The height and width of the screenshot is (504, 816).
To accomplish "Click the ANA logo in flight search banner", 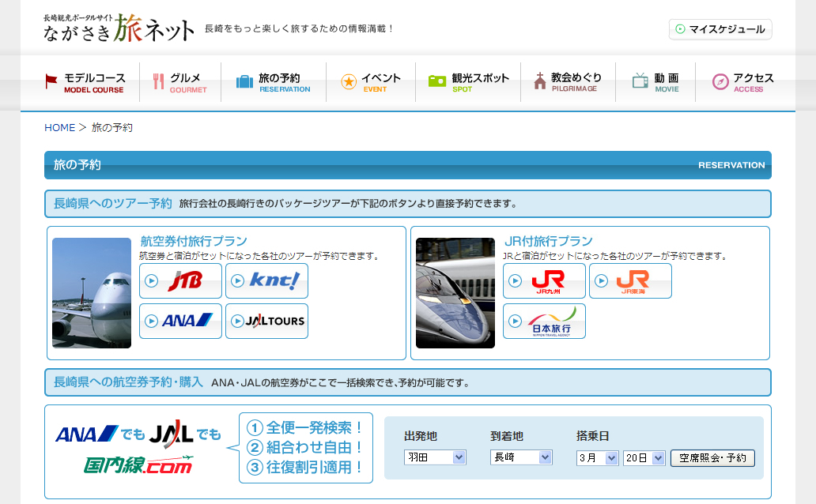I will (86, 434).
